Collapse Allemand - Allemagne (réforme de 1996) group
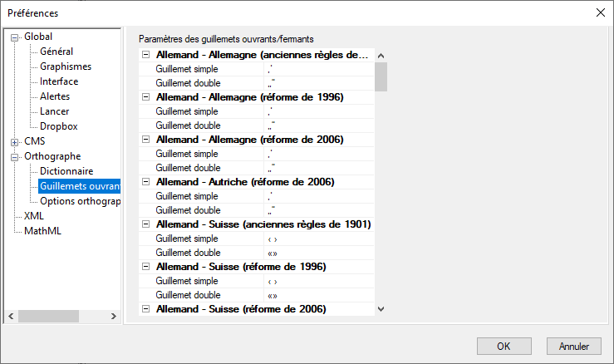This screenshot has height=364, width=614. (x=146, y=97)
